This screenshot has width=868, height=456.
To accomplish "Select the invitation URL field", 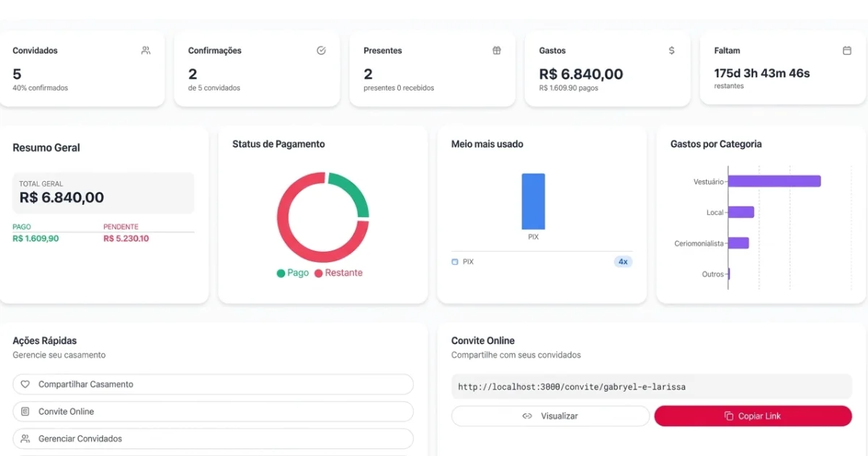I will pyautogui.click(x=652, y=387).
